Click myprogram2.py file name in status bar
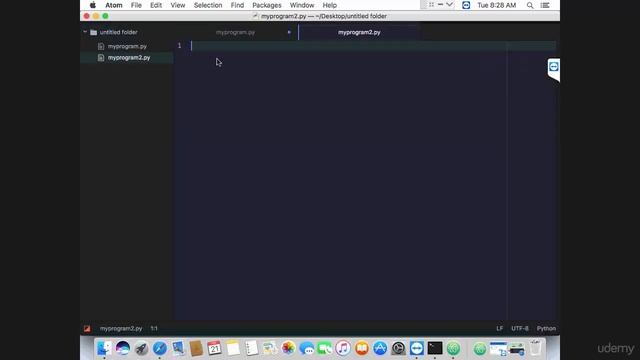The image size is (640, 360). (121, 328)
